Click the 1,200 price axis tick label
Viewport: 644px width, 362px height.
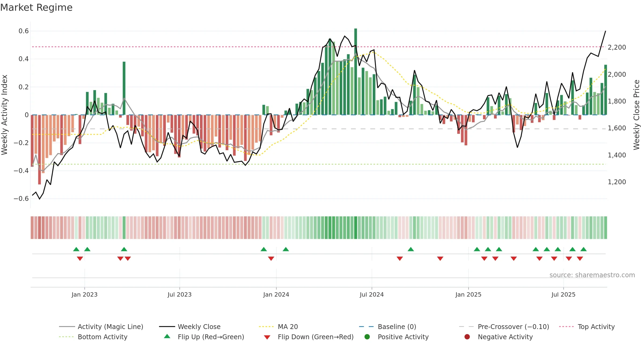[x=617, y=182]
